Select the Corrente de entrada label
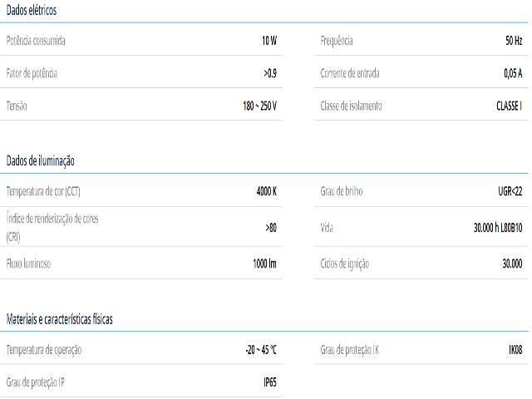This screenshot has height=399, width=532. tap(350, 73)
